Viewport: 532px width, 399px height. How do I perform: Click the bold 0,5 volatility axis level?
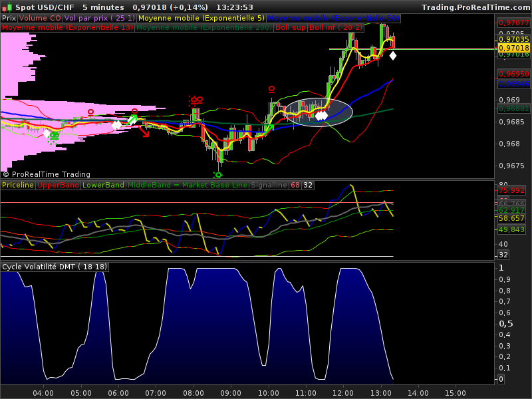pos(506,324)
